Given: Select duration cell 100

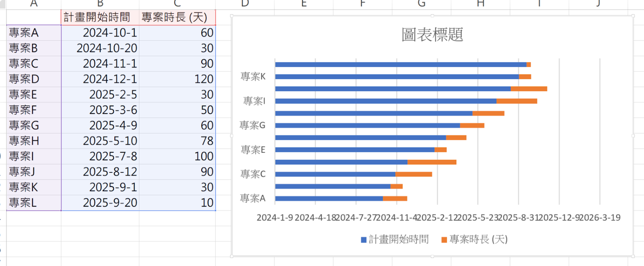Looking at the screenshot, I should 178,156.
